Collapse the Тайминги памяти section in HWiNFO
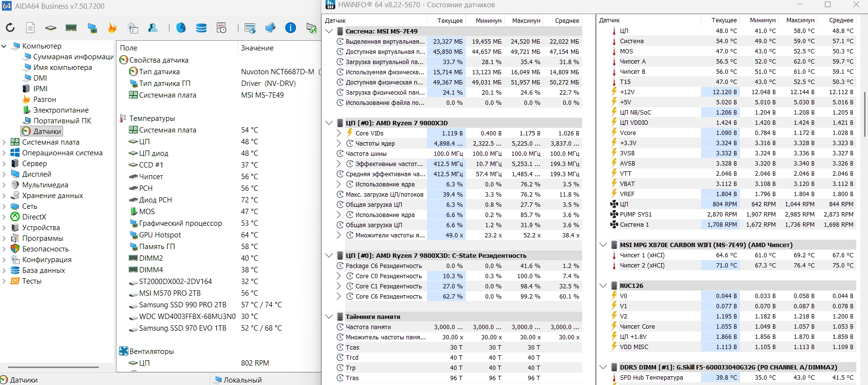 (329, 317)
